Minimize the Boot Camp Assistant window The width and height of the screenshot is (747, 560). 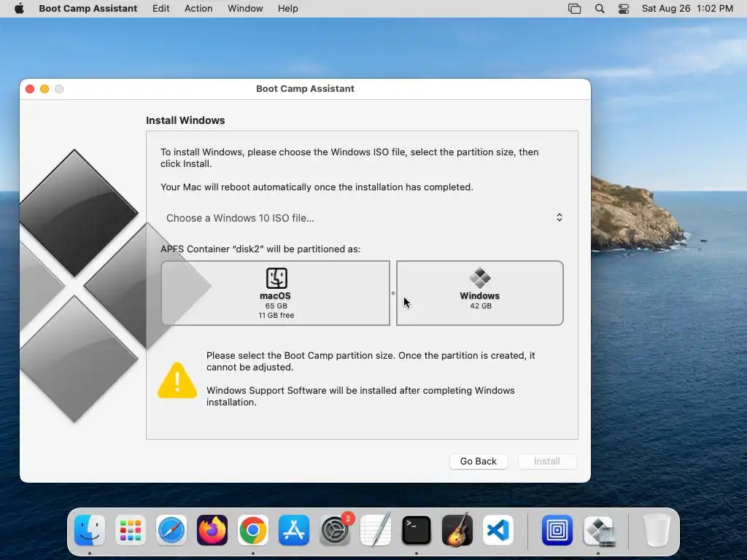click(44, 89)
